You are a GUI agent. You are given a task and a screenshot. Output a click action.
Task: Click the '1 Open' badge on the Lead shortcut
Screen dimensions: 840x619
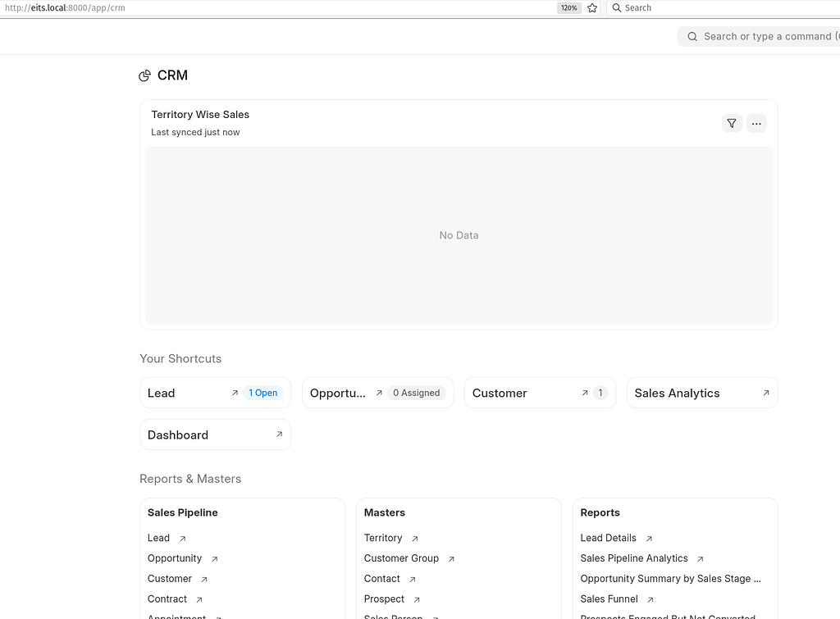pyautogui.click(x=262, y=392)
